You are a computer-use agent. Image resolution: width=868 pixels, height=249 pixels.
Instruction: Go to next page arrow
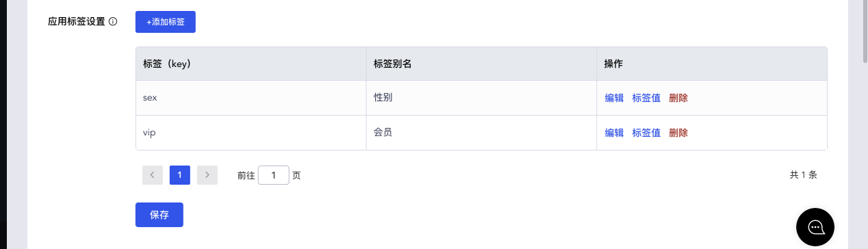pos(207,175)
